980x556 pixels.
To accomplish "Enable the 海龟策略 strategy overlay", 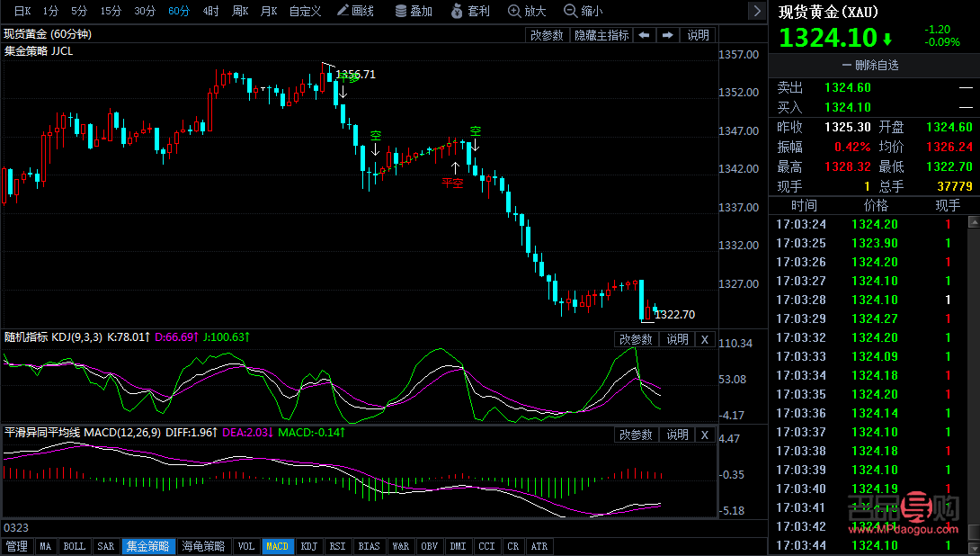I will tap(203, 546).
